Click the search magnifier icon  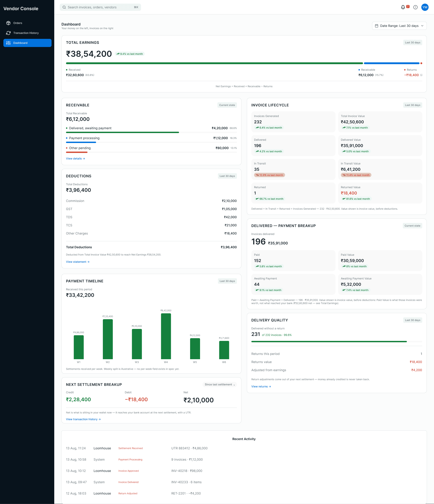[64, 7]
